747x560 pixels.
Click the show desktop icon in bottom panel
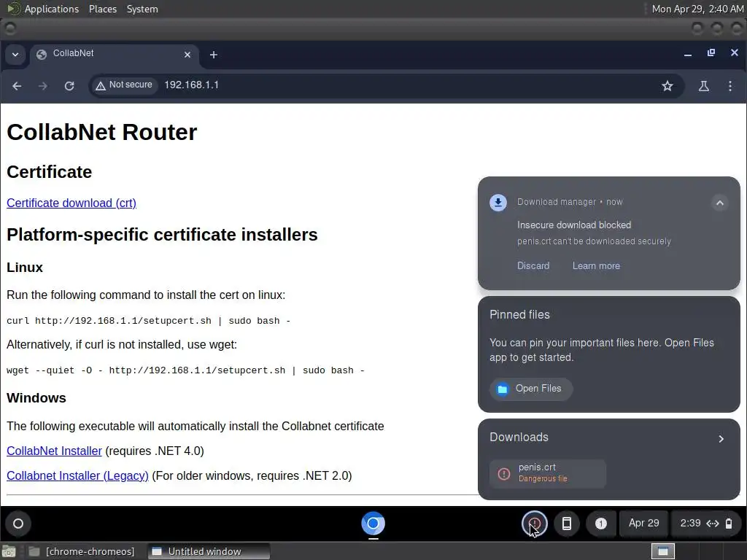[x=9, y=551]
